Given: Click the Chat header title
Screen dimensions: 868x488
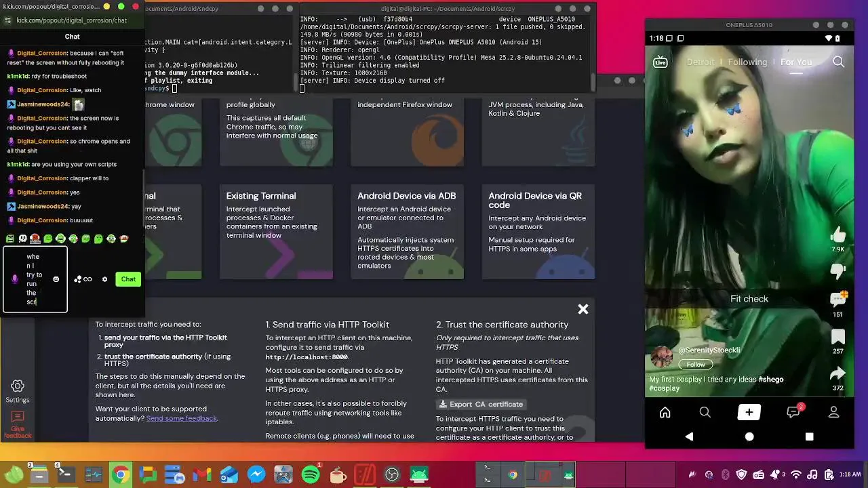Looking at the screenshot, I should point(72,37).
